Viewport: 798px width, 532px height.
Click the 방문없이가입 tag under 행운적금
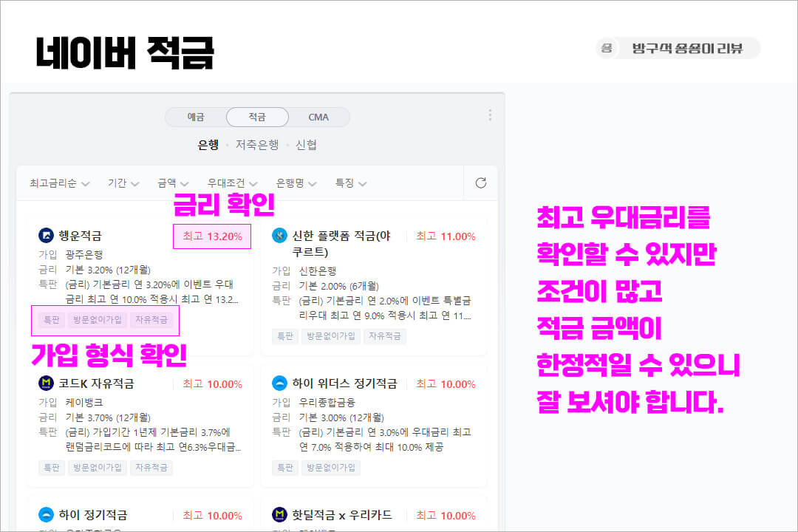(x=98, y=320)
